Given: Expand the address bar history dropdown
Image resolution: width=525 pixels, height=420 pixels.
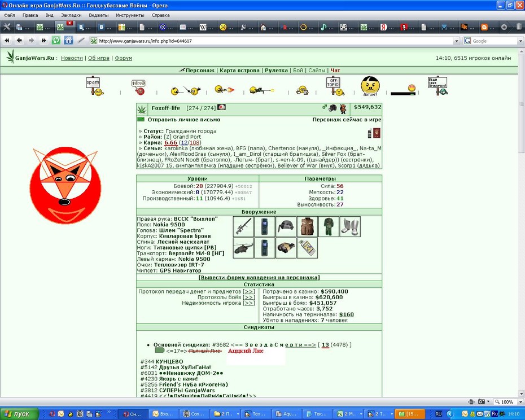Looking at the screenshot, I should (456, 41).
